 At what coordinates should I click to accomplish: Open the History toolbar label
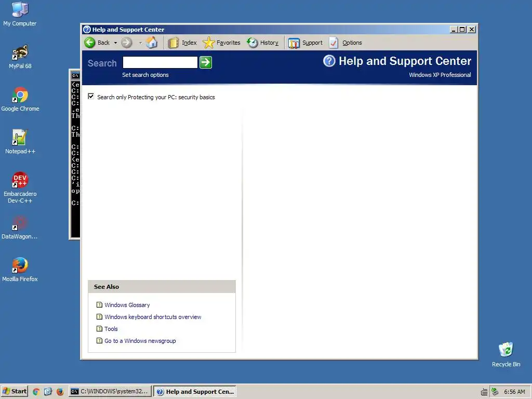tap(269, 43)
